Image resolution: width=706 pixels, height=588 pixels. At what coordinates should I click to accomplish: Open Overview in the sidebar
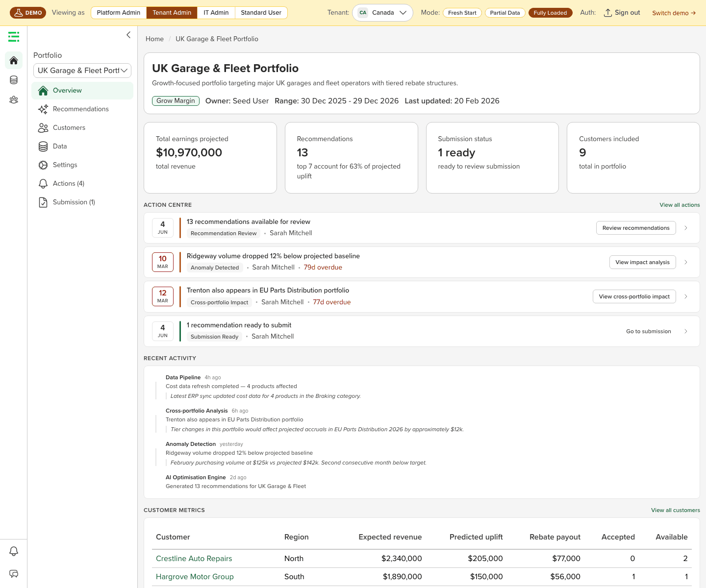click(x=82, y=91)
